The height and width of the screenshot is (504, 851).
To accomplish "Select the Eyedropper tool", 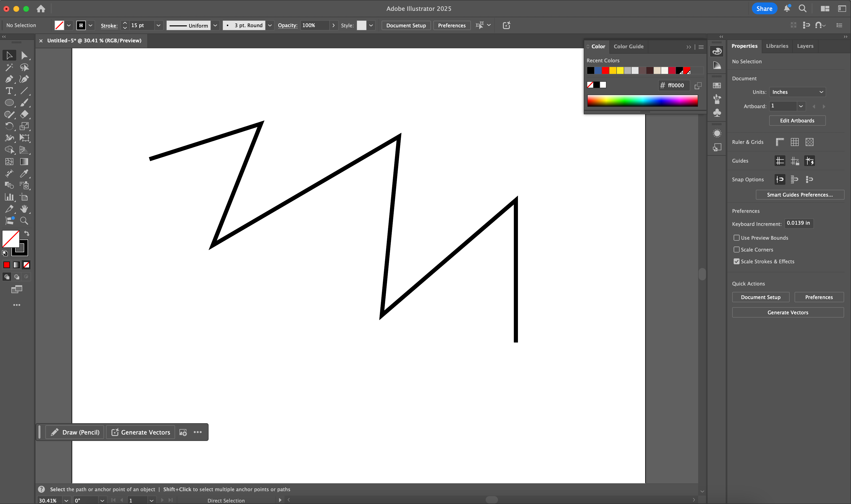I will 24,174.
